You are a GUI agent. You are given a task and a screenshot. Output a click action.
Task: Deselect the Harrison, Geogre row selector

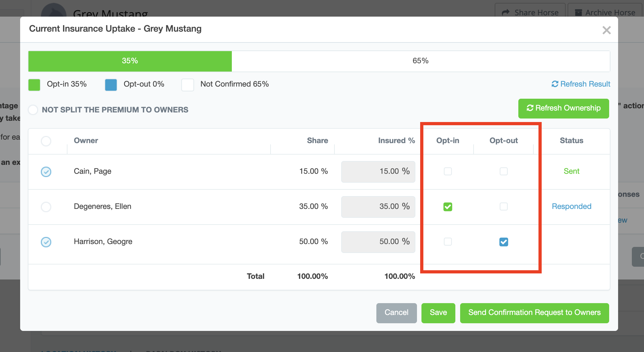(x=46, y=242)
